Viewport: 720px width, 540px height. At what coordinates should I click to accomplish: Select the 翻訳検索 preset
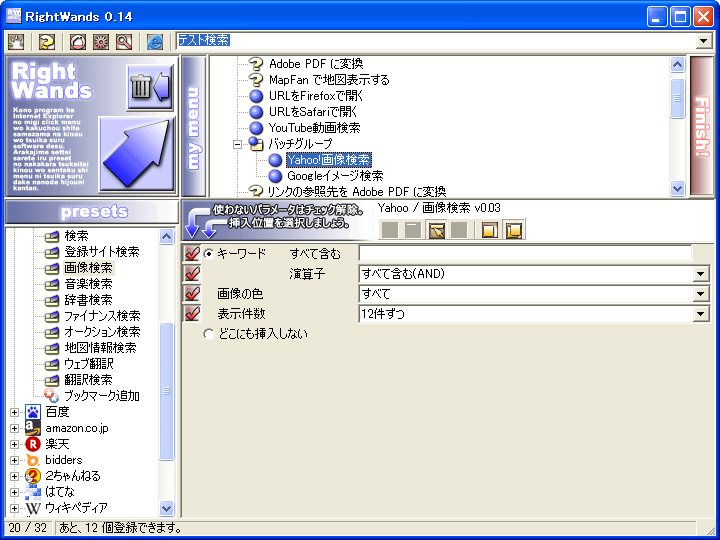pos(88,380)
